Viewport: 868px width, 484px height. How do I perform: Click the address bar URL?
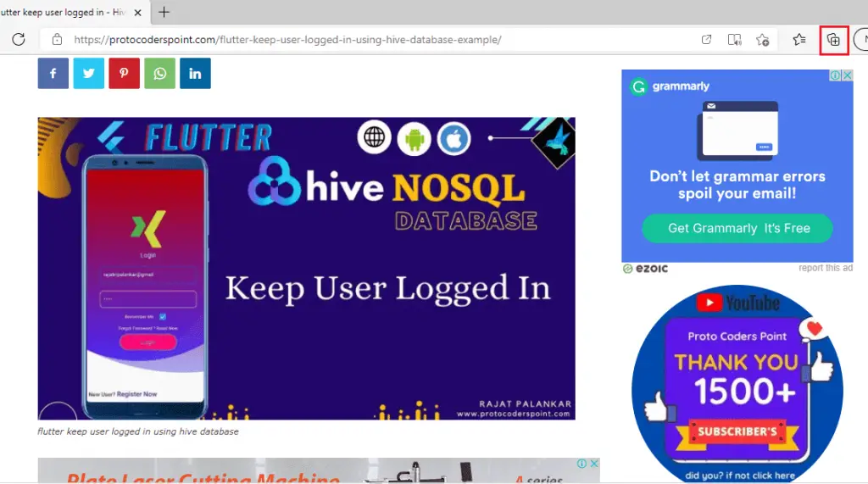287,40
